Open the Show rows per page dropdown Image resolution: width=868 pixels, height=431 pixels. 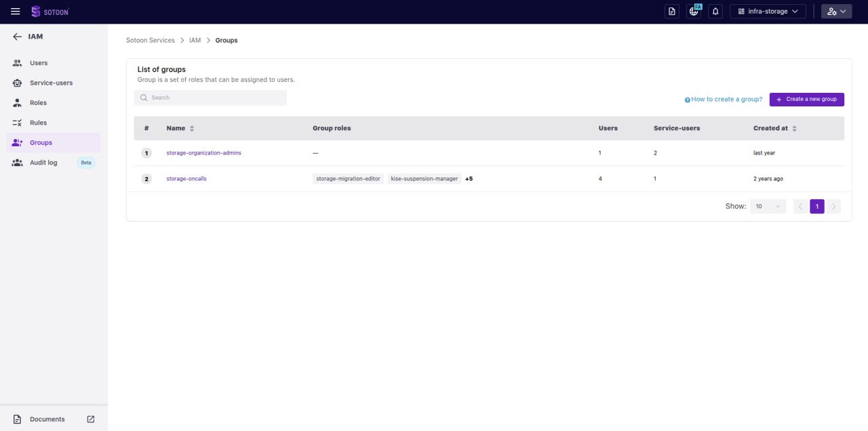click(768, 206)
